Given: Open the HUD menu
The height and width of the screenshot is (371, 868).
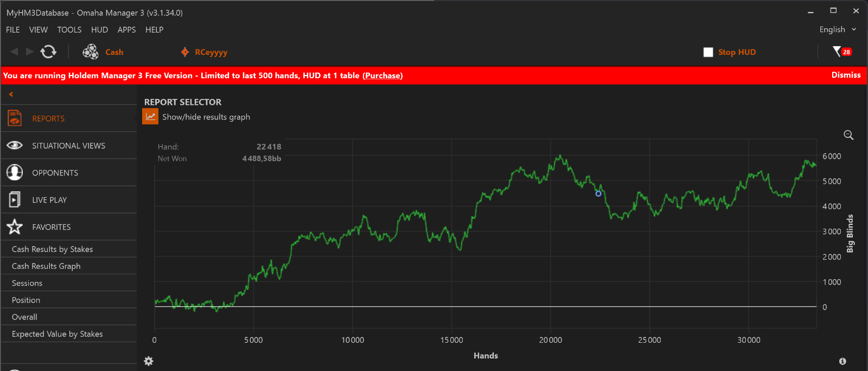Looking at the screenshot, I should [x=99, y=30].
